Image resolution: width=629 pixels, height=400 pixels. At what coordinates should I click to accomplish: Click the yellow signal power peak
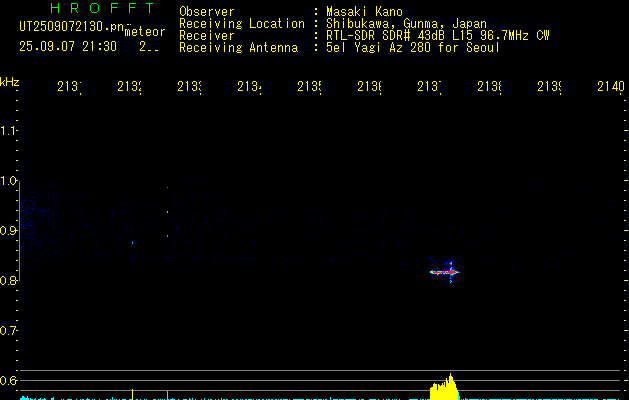tap(444, 388)
